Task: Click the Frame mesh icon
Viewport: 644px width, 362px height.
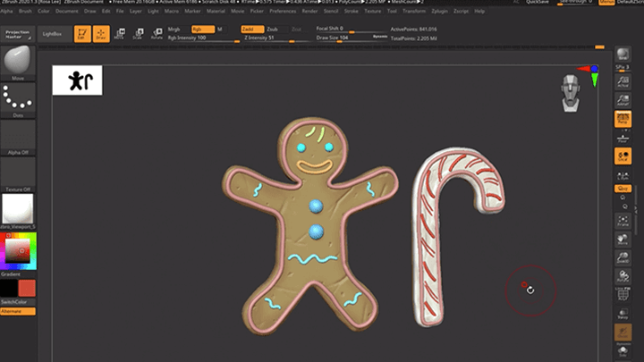Action: coord(623,221)
